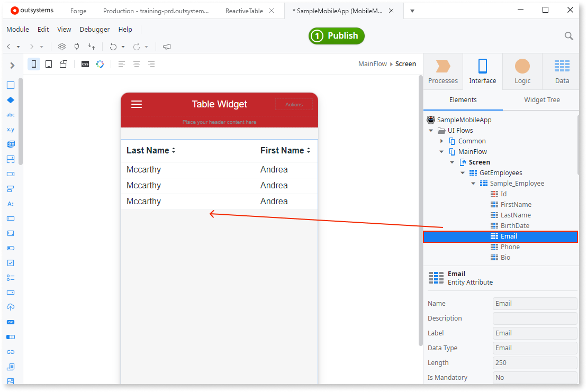Open the Edit menu
Image resolution: width=587 pixels, height=392 pixels.
pos(43,29)
